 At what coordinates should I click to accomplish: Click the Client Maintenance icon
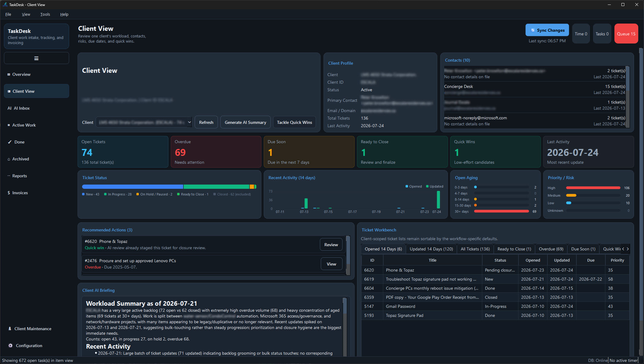(x=10, y=329)
